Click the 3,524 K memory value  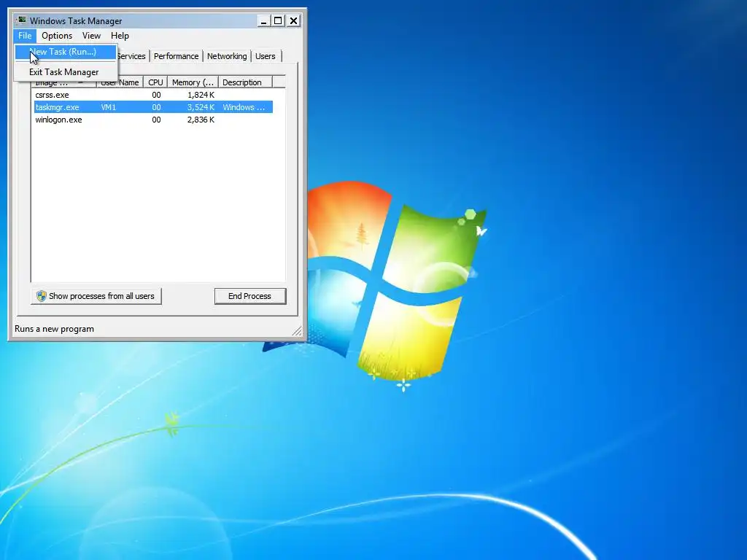click(201, 107)
